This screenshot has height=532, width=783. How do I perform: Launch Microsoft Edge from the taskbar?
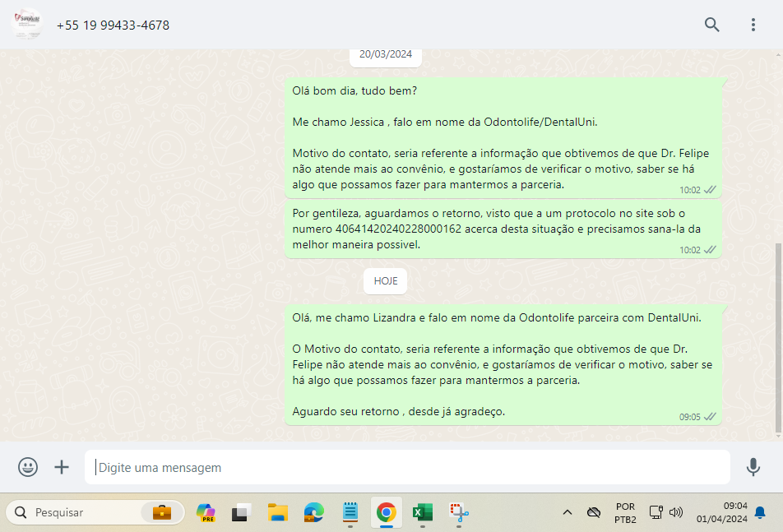(314, 512)
